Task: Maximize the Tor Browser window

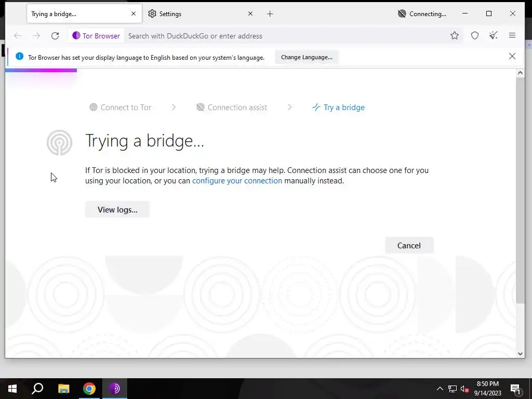Action: 489,14
